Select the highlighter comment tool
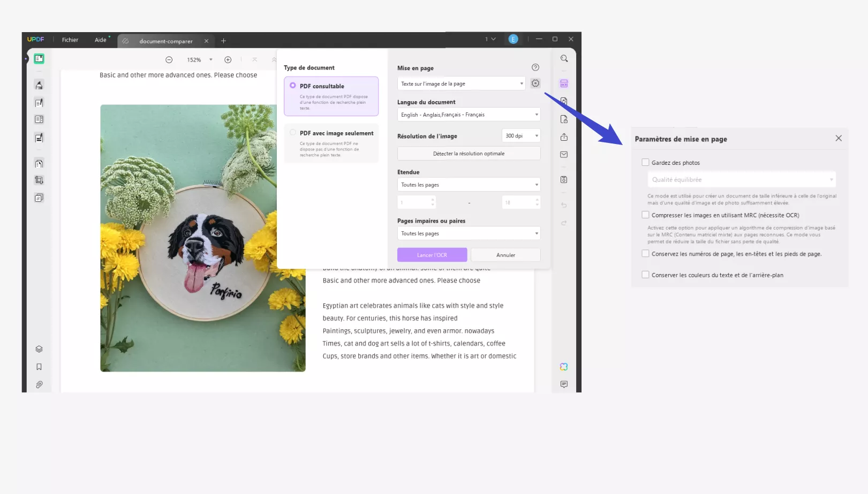Screen dimensions: 868x494 pos(39,85)
